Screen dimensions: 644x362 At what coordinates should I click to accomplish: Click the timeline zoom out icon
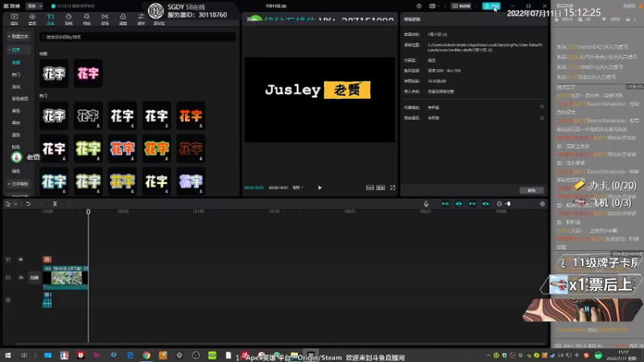(x=499, y=204)
